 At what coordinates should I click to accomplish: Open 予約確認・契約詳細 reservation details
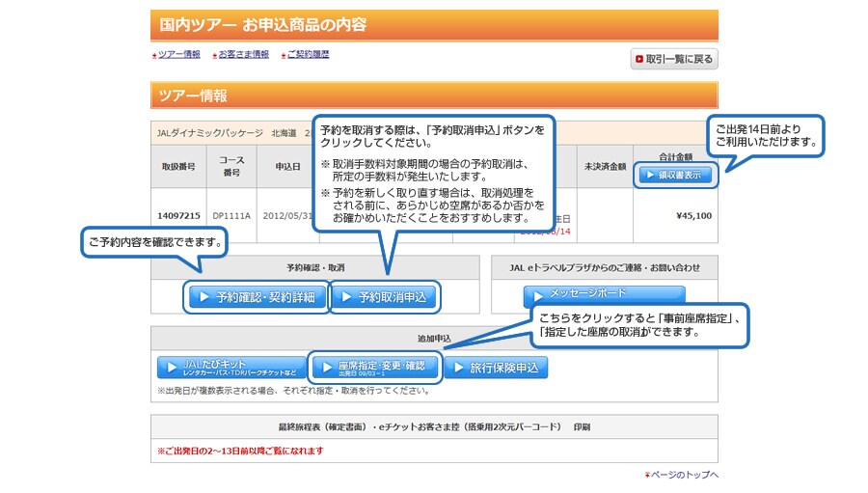tap(257, 297)
